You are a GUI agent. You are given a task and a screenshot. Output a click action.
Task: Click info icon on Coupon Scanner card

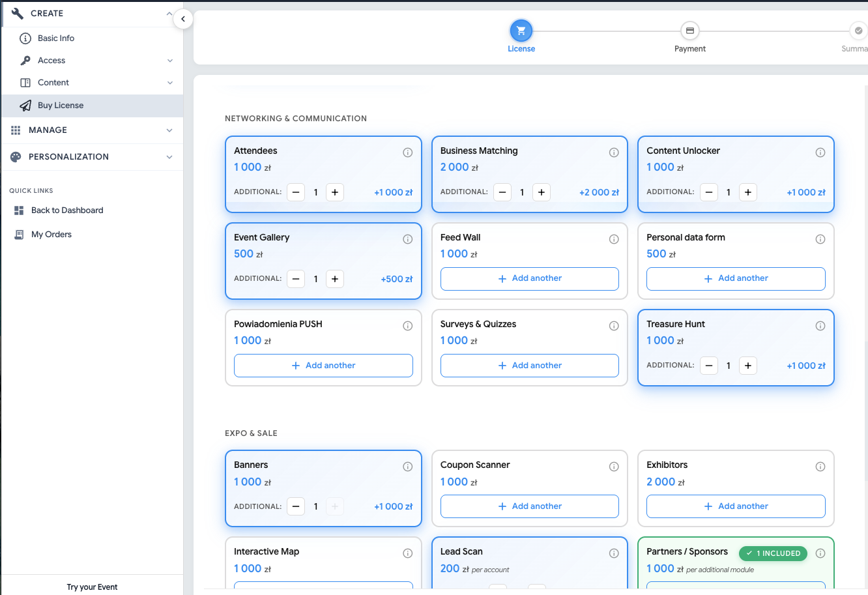coord(614,467)
